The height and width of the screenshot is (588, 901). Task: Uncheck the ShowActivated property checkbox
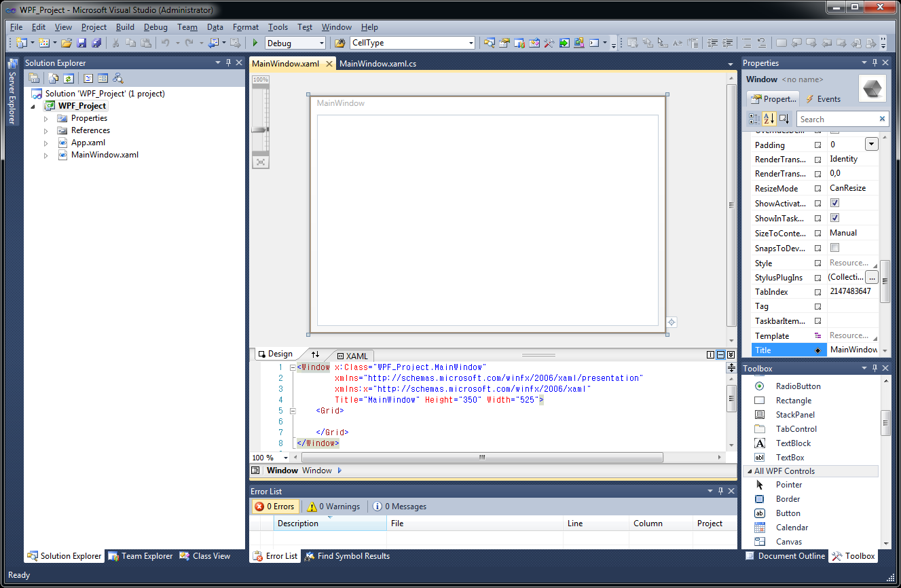pyautogui.click(x=834, y=203)
